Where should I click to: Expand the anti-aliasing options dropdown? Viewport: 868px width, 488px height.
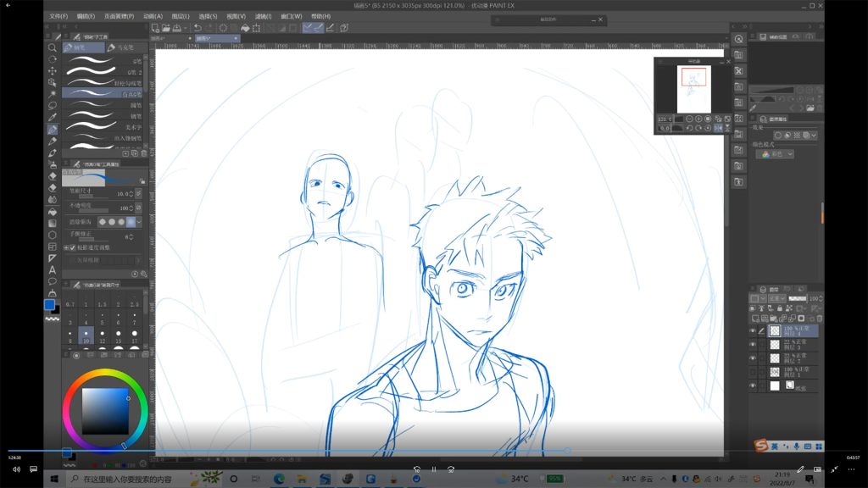click(x=141, y=221)
